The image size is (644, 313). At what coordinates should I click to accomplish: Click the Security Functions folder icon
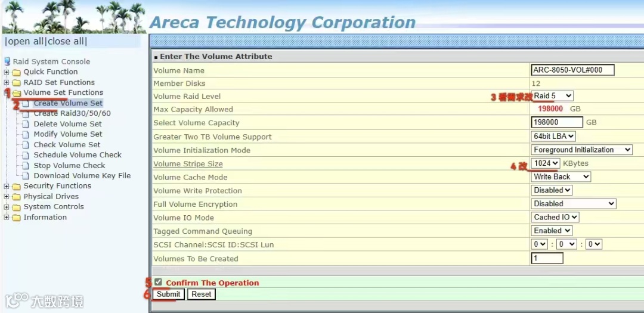tap(17, 187)
